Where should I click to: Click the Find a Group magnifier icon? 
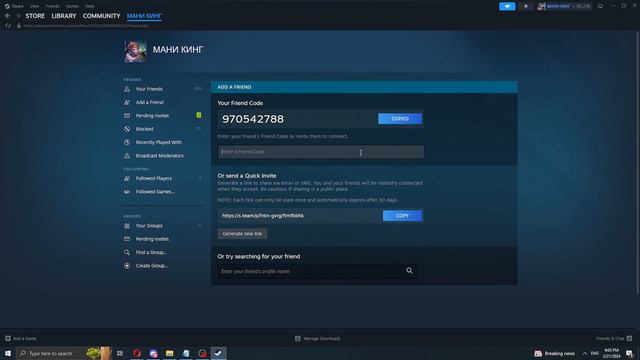pyautogui.click(x=127, y=253)
